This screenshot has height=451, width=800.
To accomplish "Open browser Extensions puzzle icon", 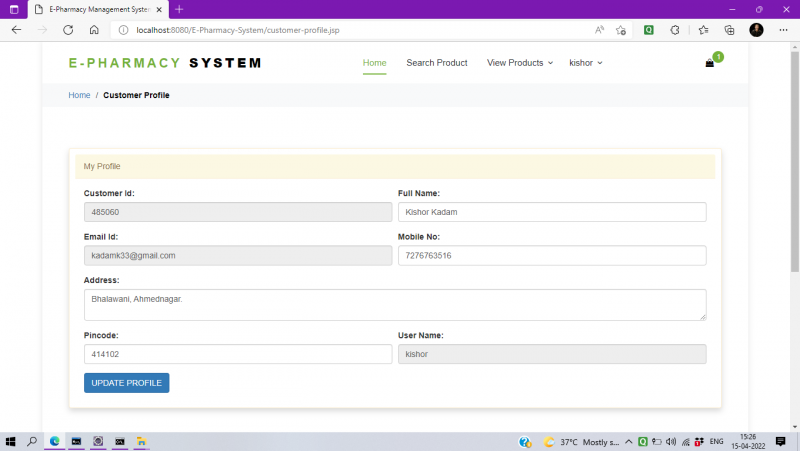I will (674, 30).
